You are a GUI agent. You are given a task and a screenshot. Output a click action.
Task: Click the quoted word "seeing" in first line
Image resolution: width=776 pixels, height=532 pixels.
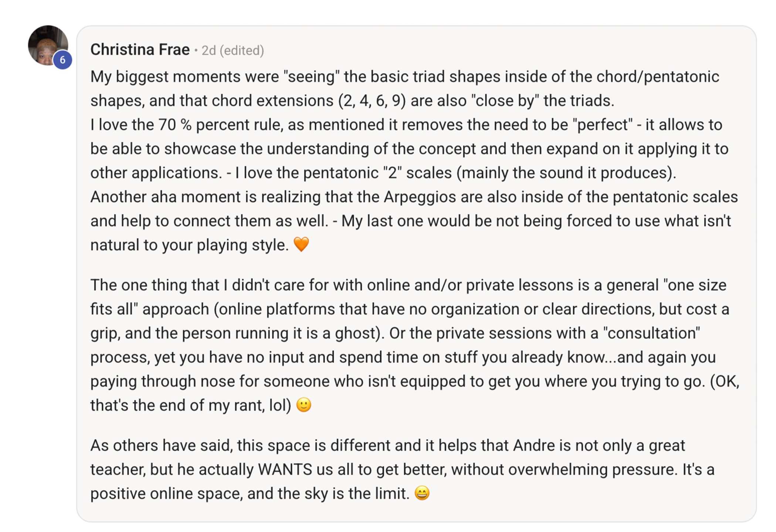click(312, 77)
